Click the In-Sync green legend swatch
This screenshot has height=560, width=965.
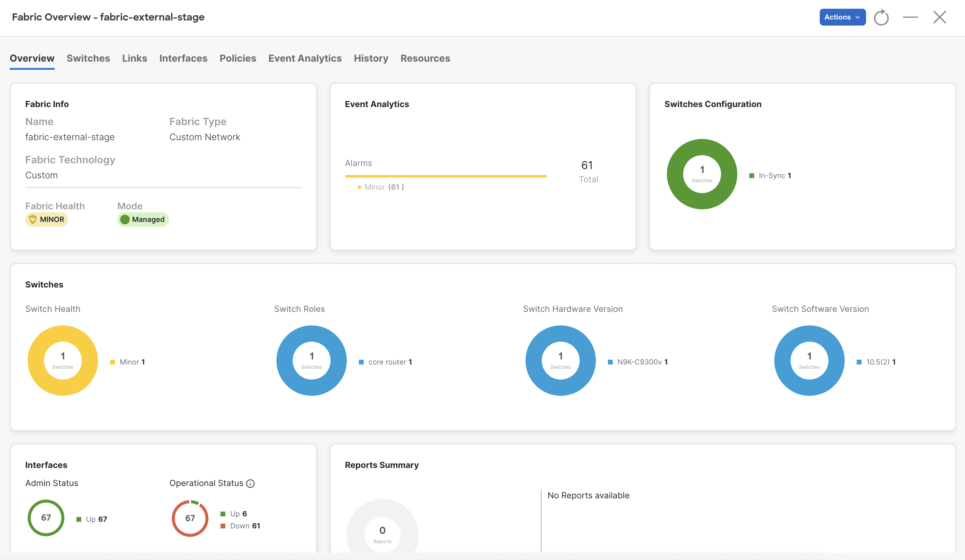click(751, 176)
